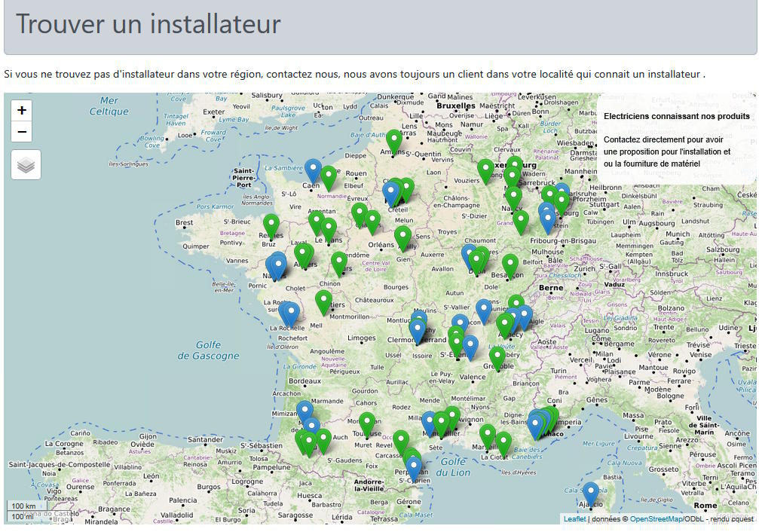759x532 pixels.
Task: Click the 'Mer Celtique' map label
Action: (109, 106)
